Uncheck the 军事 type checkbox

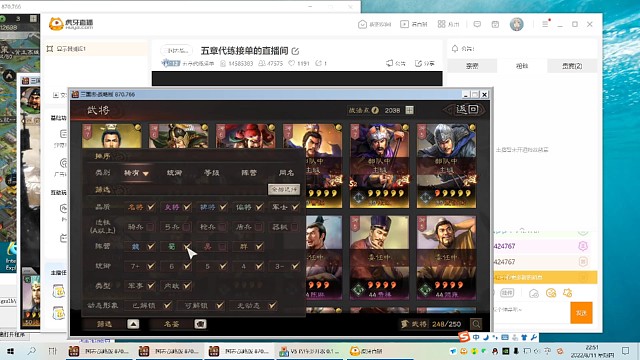pos(151,286)
